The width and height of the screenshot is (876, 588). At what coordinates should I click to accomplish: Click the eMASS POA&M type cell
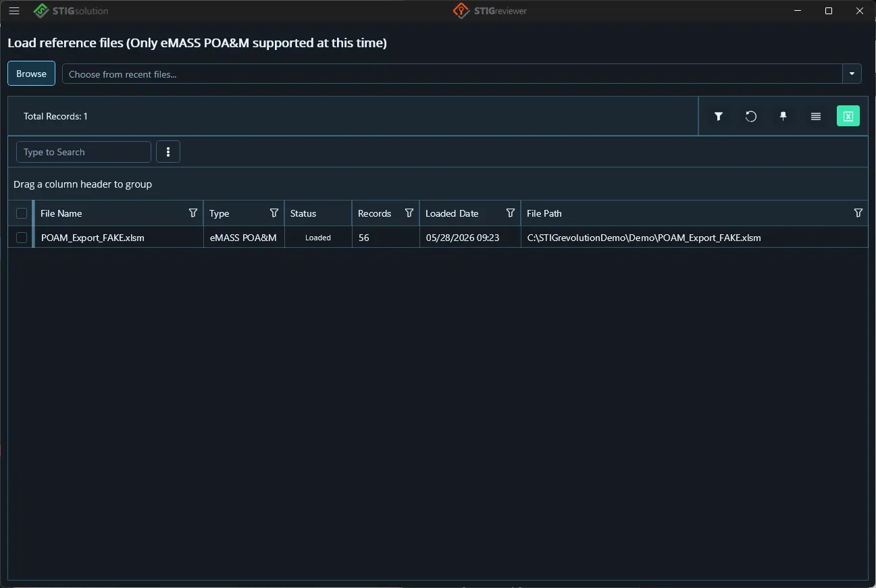click(x=243, y=238)
